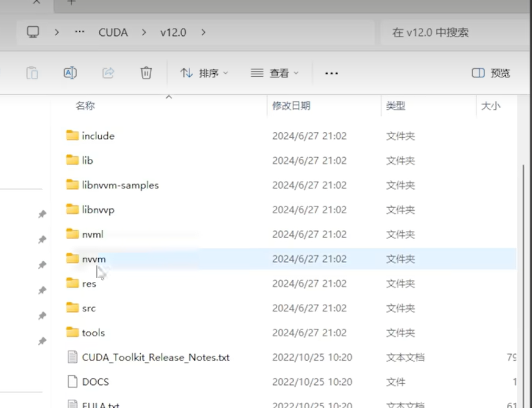Click the Share icon in toolbar
532x408 pixels.
(108, 73)
